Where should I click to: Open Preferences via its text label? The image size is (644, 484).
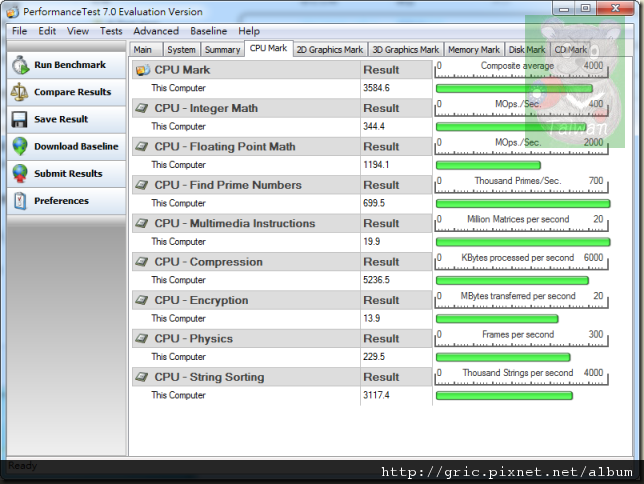(61, 201)
